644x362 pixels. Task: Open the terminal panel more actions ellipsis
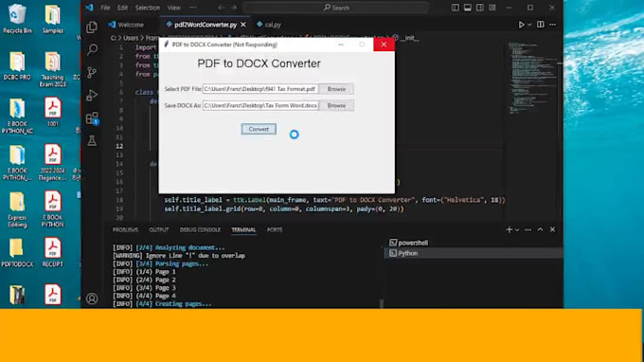(528, 229)
